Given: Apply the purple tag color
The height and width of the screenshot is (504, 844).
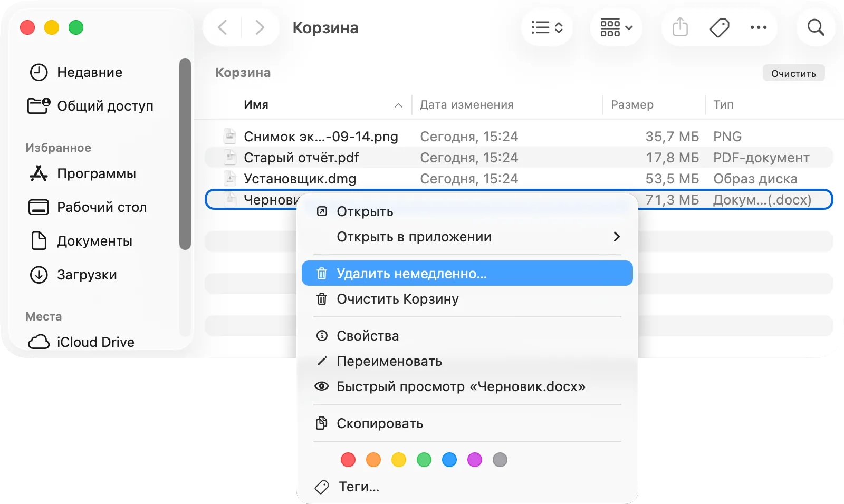Looking at the screenshot, I should [475, 460].
